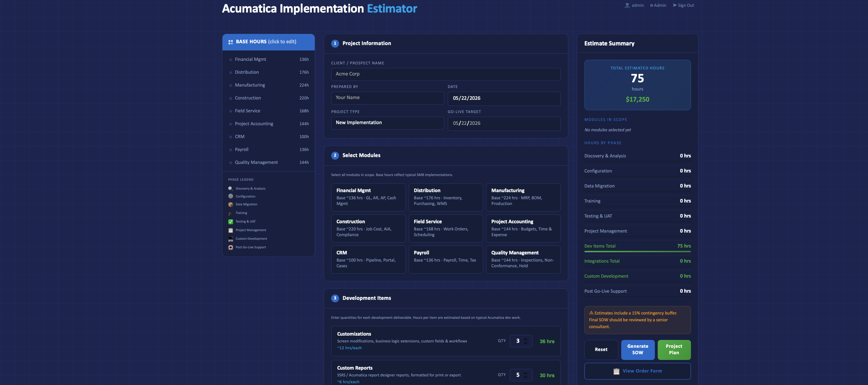The image size is (868, 385).
Task: Click Custom Reports quantity stepper arrows
Action: tap(525, 375)
